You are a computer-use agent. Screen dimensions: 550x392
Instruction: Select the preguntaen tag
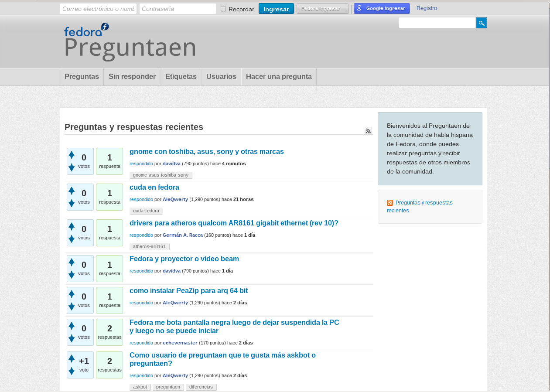click(168, 387)
